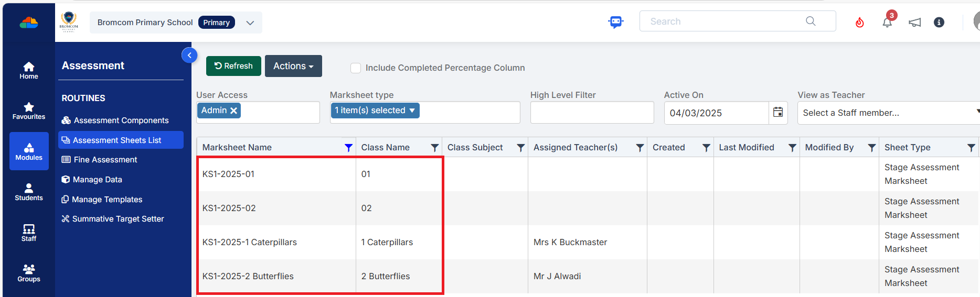Expand the Actions dropdown
980x297 pixels.
[x=293, y=66]
